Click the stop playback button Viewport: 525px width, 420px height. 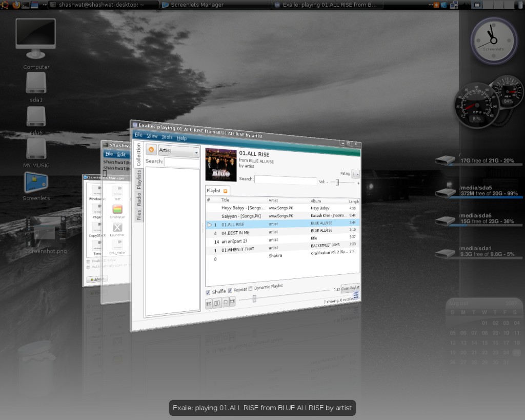(226, 302)
